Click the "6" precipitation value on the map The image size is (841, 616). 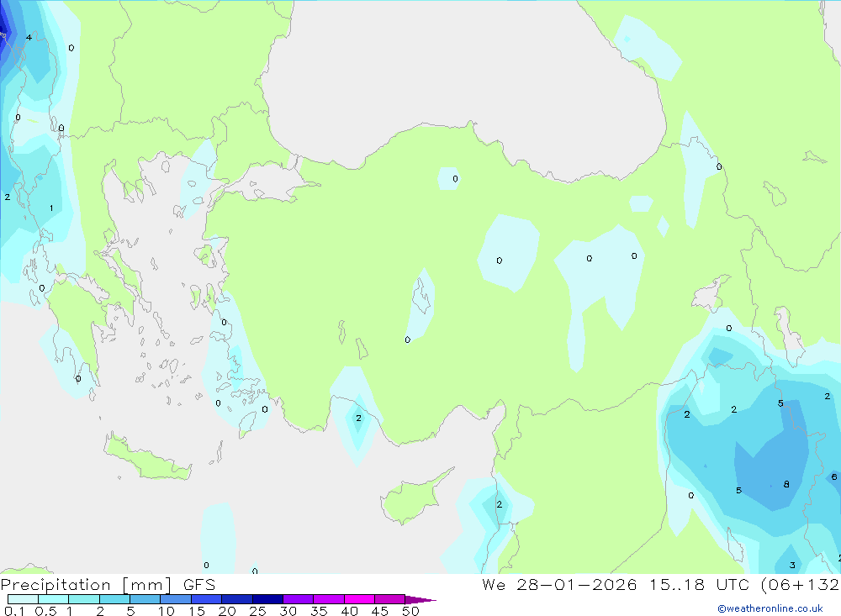(834, 476)
